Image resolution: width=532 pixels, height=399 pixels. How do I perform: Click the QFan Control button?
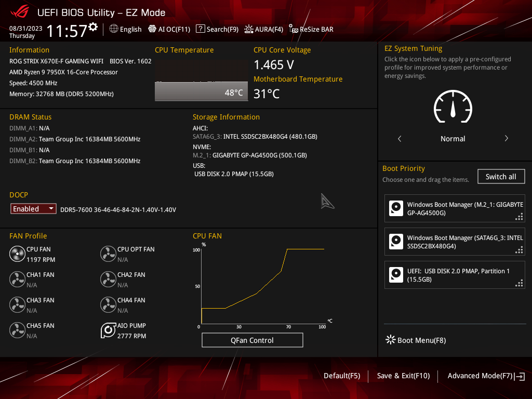click(252, 340)
